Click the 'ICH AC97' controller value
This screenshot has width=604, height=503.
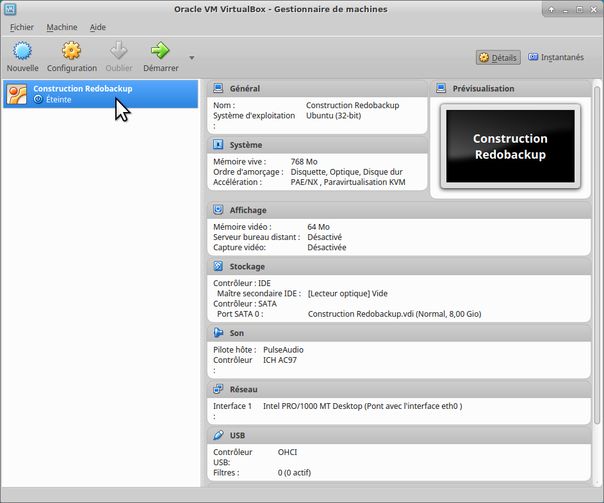(280, 360)
